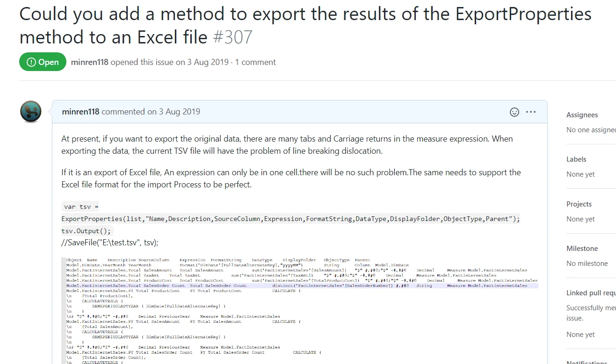Open minren118 profile link under issue title
616x364 pixels.
point(89,62)
